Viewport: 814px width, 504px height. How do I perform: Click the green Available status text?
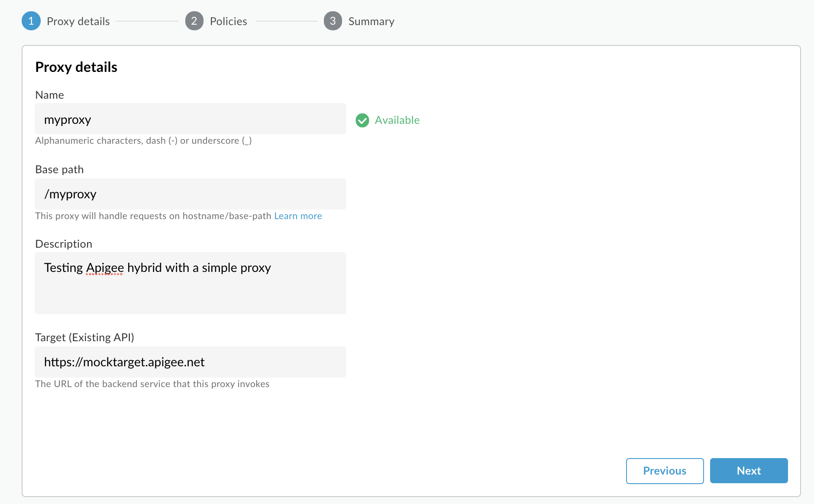[x=397, y=120]
